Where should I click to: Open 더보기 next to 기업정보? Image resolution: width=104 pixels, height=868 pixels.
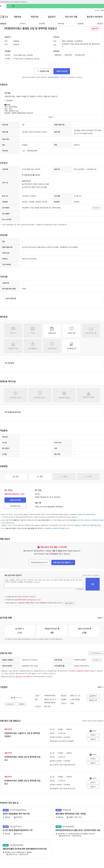(100, 687)
